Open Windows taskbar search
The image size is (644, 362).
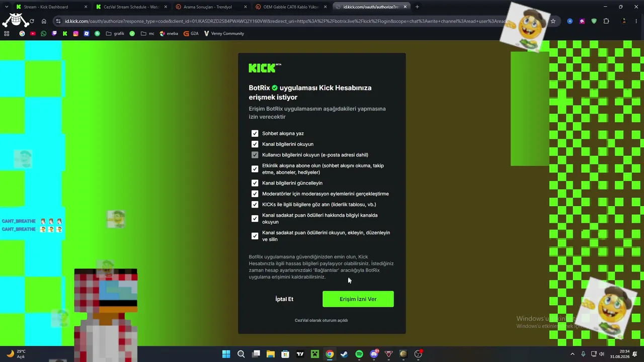coord(241,354)
